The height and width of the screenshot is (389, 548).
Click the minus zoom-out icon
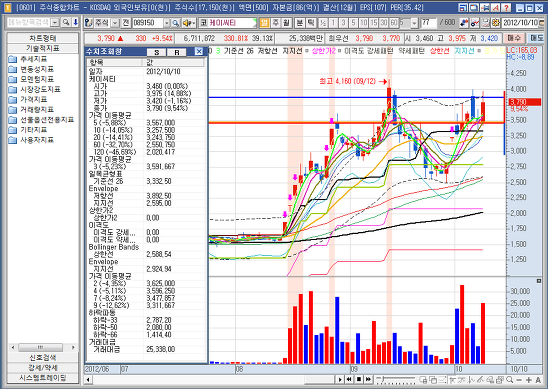click(x=519, y=380)
